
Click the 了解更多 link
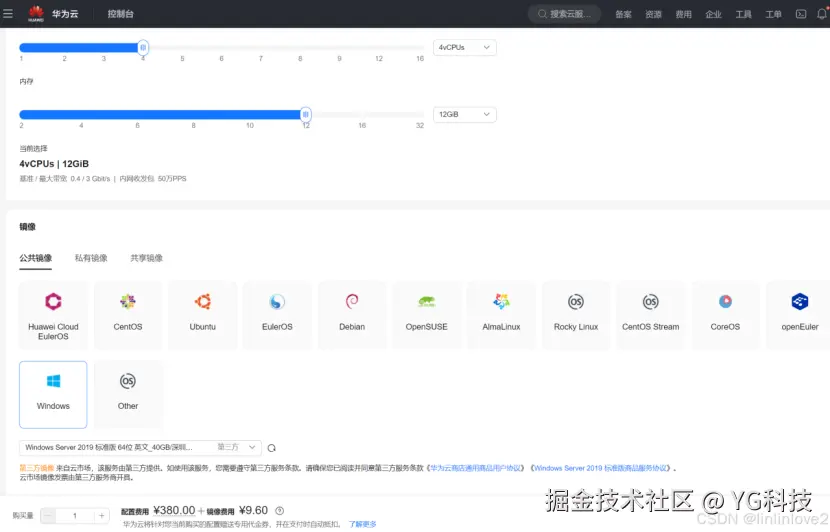coord(363,524)
